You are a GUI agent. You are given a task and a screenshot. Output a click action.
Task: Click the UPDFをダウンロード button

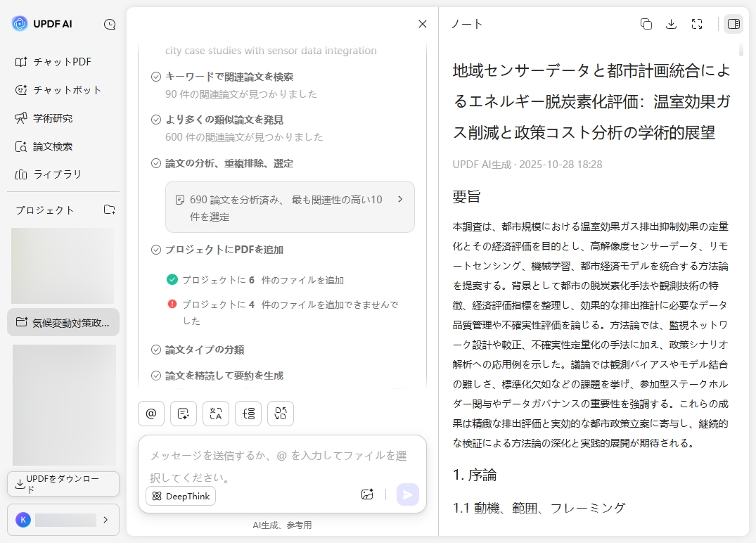[63, 483]
